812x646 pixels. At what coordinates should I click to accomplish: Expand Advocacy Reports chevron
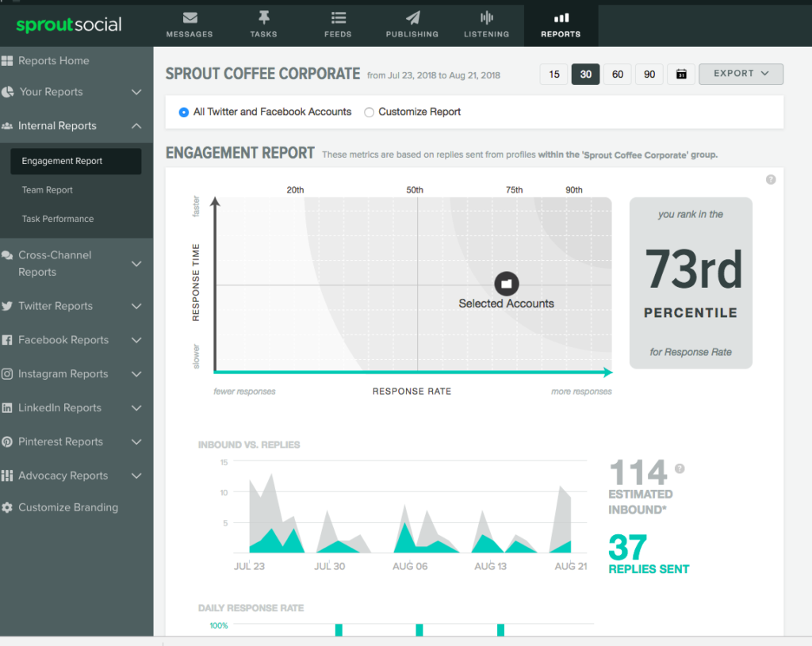136,476
